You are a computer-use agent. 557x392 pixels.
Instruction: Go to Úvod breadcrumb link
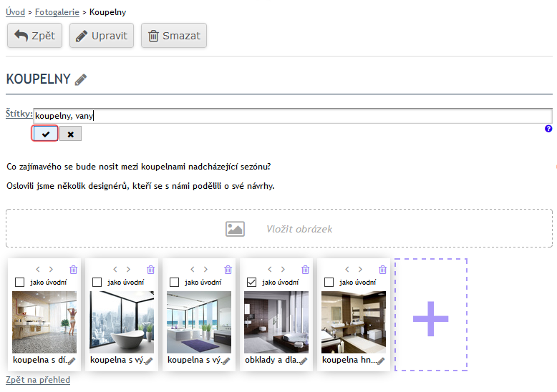[15, 12]
